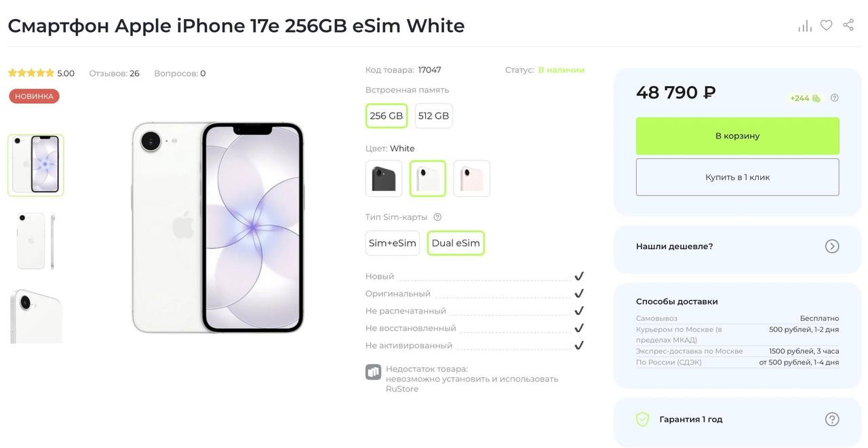Click the Sim-card type help icon

click(x=437, y=217)
